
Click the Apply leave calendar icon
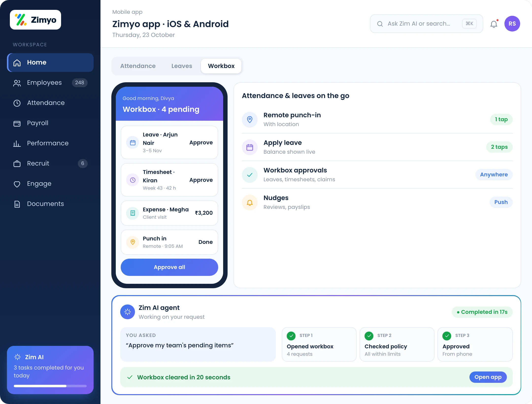[250, 147]
